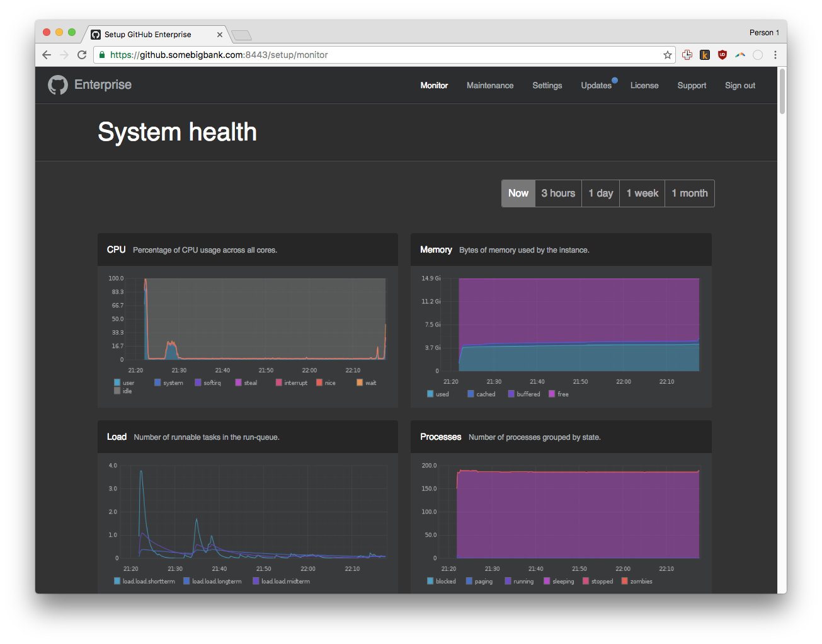This screenshot has height=644, width=822.
Task: Select the Now time range
Action: point(518,193)
